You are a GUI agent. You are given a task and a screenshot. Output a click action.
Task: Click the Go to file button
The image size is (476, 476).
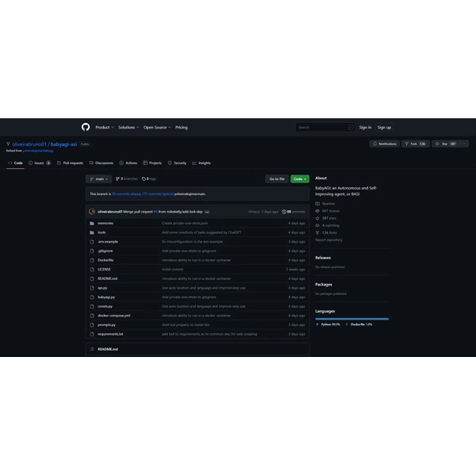pos(277,178)
